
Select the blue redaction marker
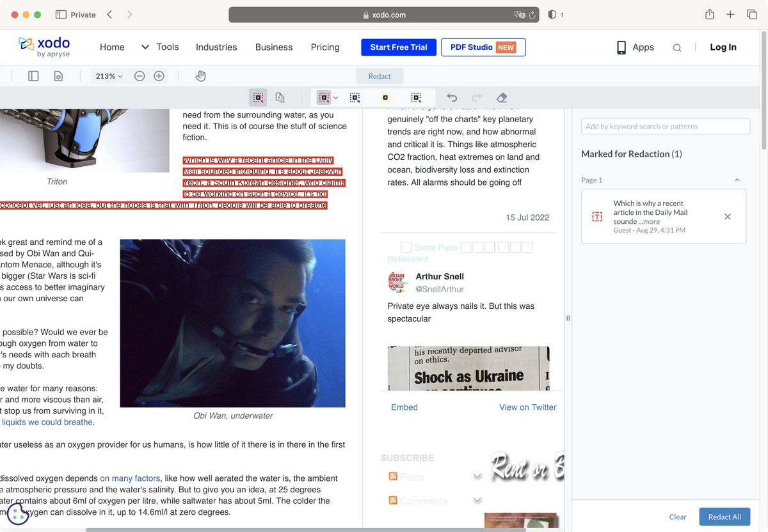coord(355,97)
